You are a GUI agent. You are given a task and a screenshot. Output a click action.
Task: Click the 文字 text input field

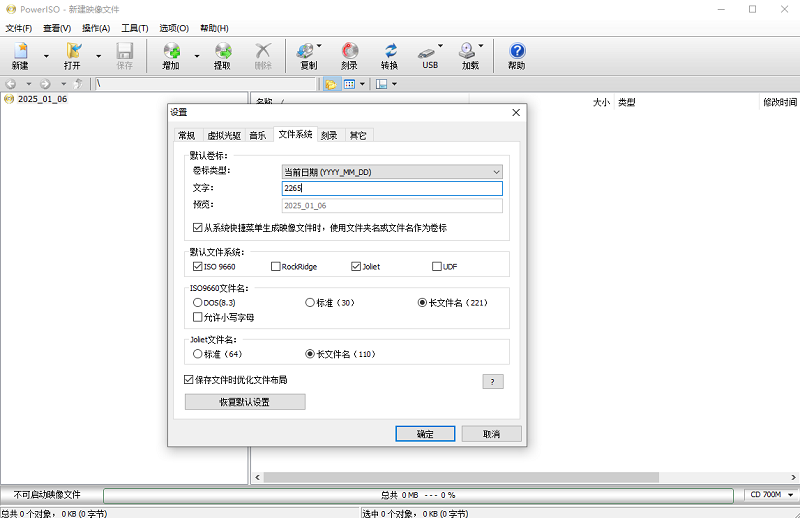pos(392,188)
